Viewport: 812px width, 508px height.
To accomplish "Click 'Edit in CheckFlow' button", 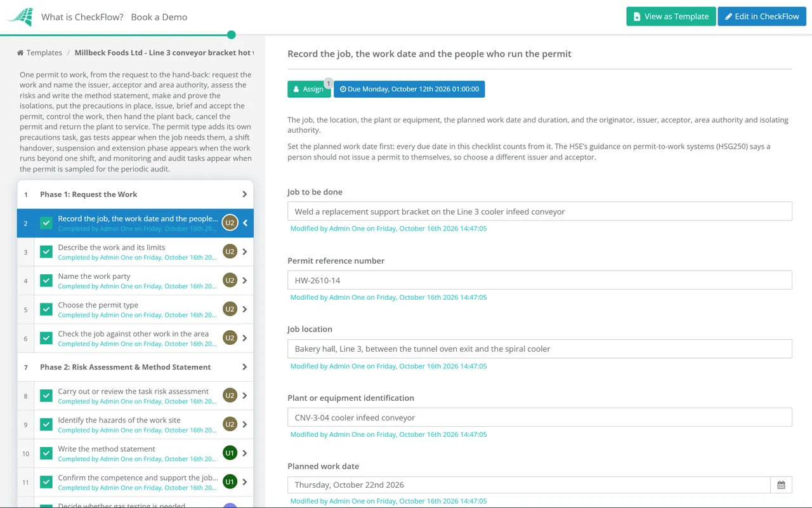I will click(x=762, y=17).
